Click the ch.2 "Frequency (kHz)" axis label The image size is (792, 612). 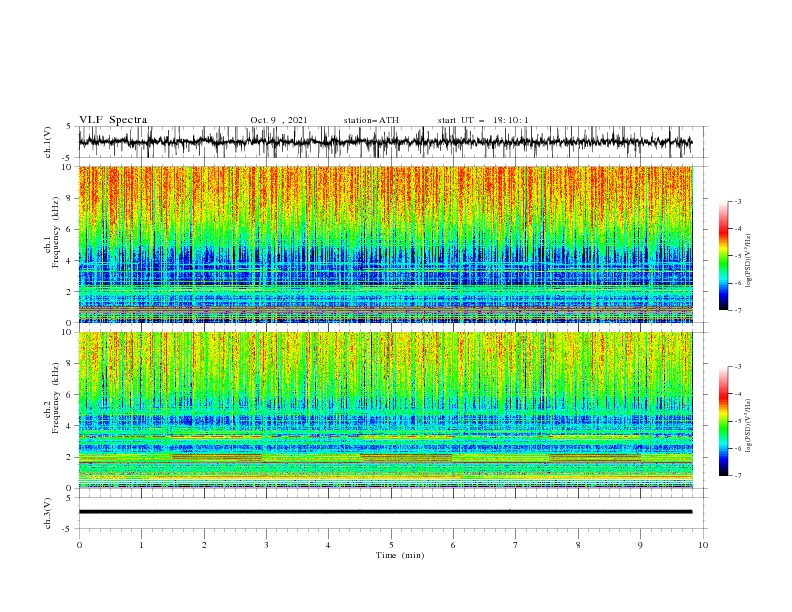(x=55, y=398)
